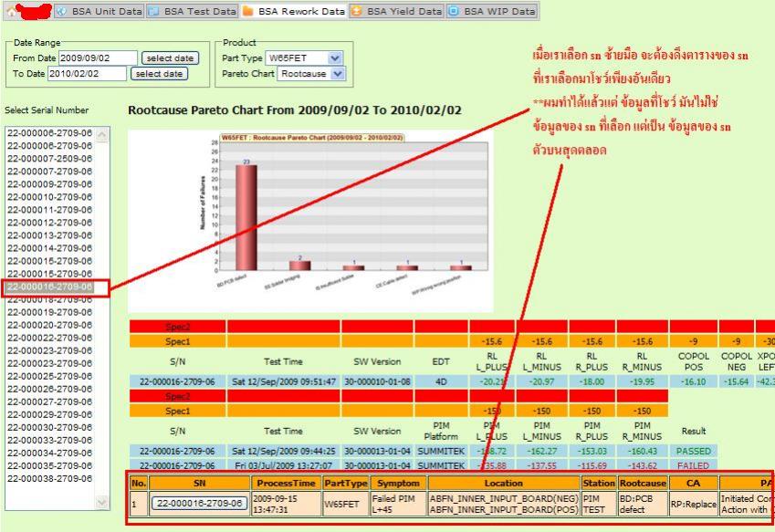Image resolution: width=775 pixels, height=532 pixels.
Task: Select serial number 22-000019-2709-06
Action: click(50, 312)
